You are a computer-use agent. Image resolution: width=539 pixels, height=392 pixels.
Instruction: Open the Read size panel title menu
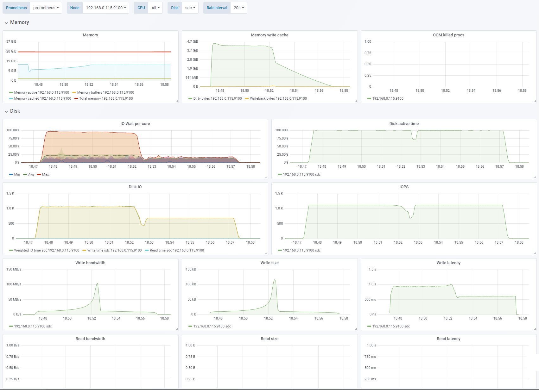point(269,339)
